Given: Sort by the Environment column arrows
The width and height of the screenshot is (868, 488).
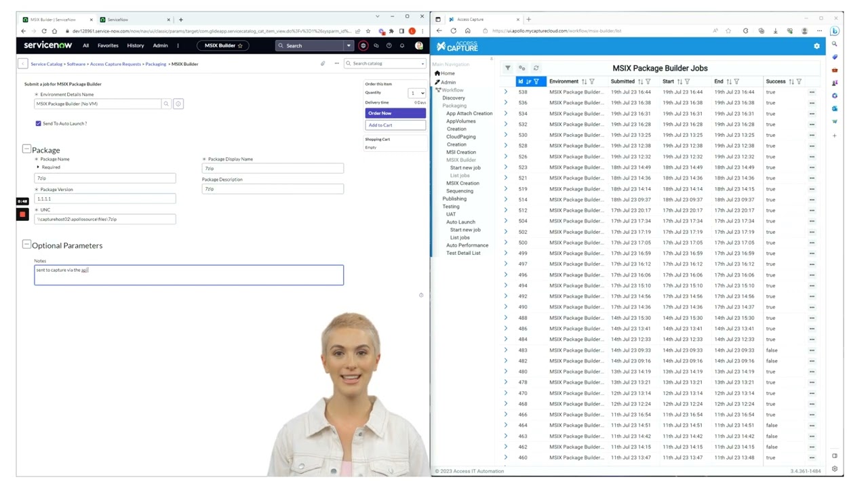Looking at the screenshot, I should coord(584,81).
